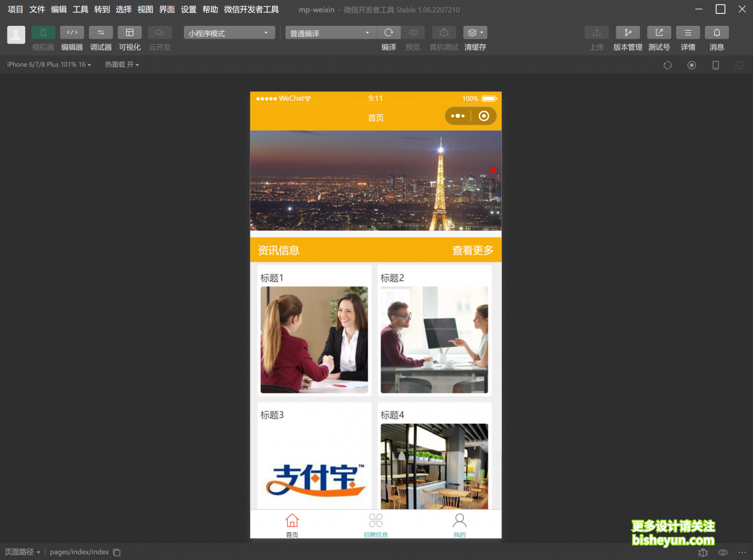The image size is (753, 560).
Task: Open the 编辑 menu
Action: (x=59, y=9)
